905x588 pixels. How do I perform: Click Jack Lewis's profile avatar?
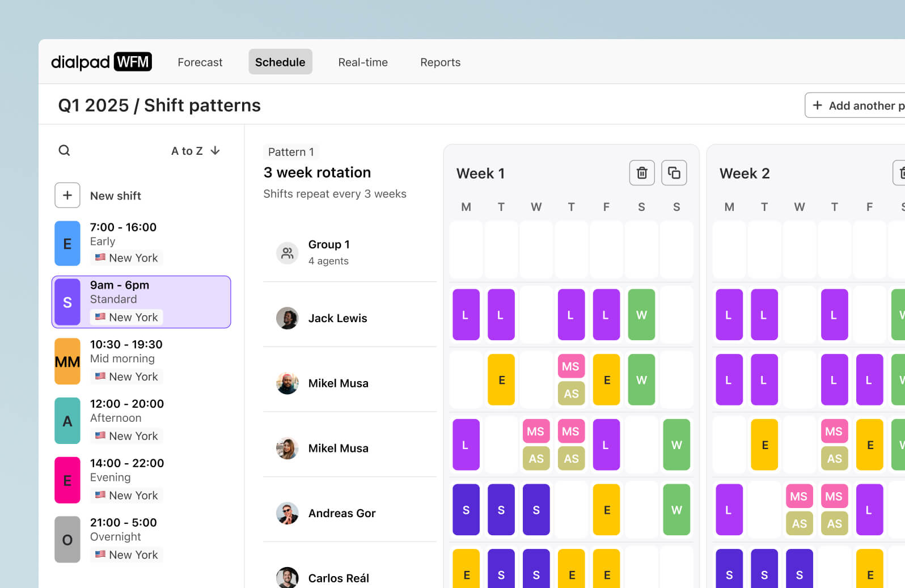pos(287,318)
